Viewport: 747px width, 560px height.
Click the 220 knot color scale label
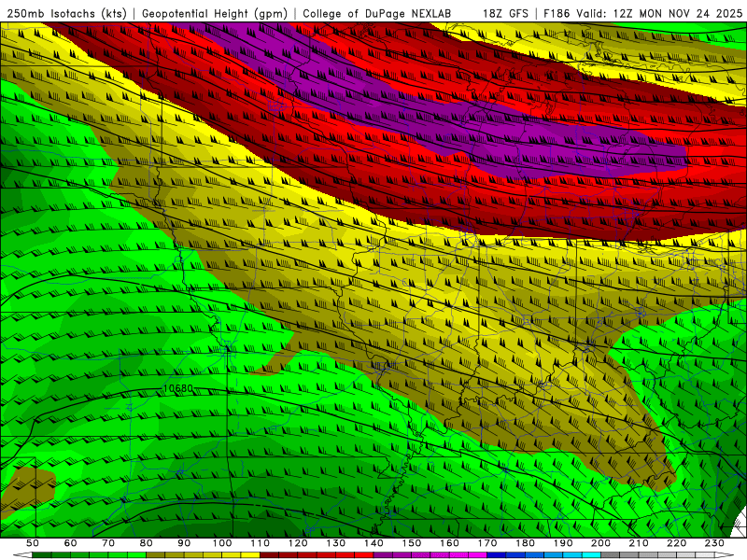point(676,543)
